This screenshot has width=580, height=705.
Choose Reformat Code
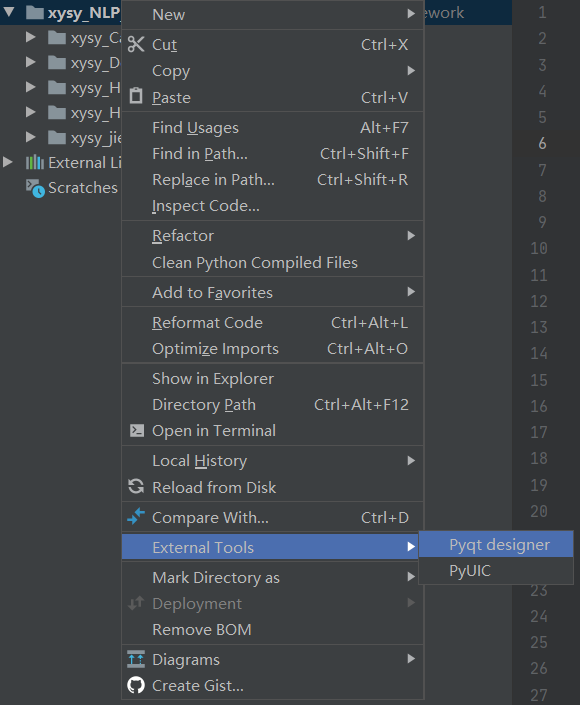(272, 322)
